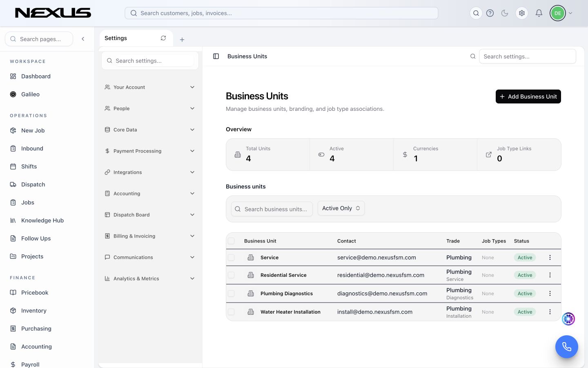Screen dimensions: 588x368
Task: Check the Plumbing Diagnostics row checkbox
Action: click(x=231, y=294)
